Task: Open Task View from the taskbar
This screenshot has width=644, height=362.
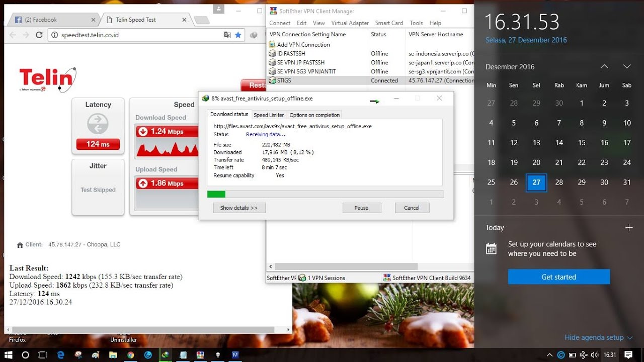Action: click(x=43, y=354)
